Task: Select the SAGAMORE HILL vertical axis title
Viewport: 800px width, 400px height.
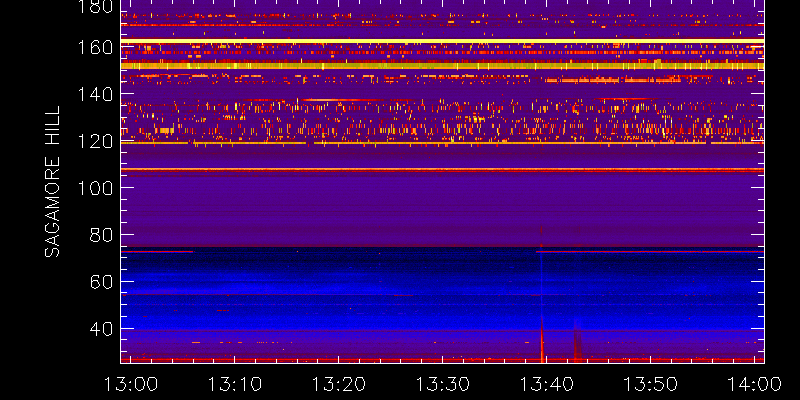Action: (52, 182)
